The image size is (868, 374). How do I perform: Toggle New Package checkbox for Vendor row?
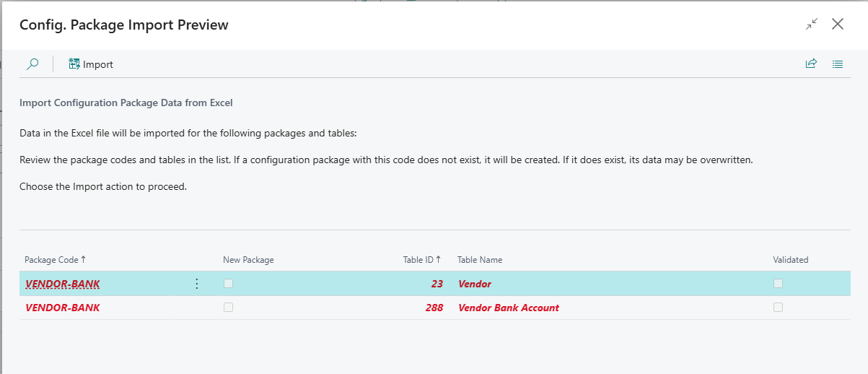coord(228,284)
